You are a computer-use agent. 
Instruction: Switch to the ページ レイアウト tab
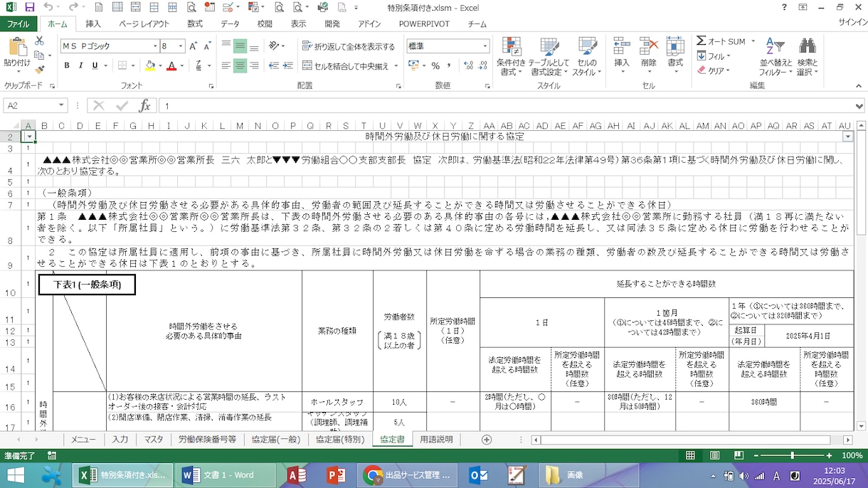[x=144, y=23]
